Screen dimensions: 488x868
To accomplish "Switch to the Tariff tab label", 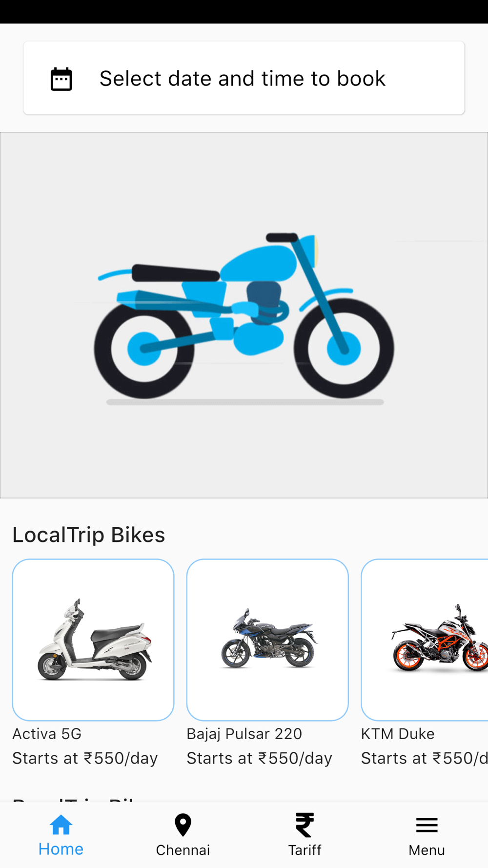I will point(305,850).
